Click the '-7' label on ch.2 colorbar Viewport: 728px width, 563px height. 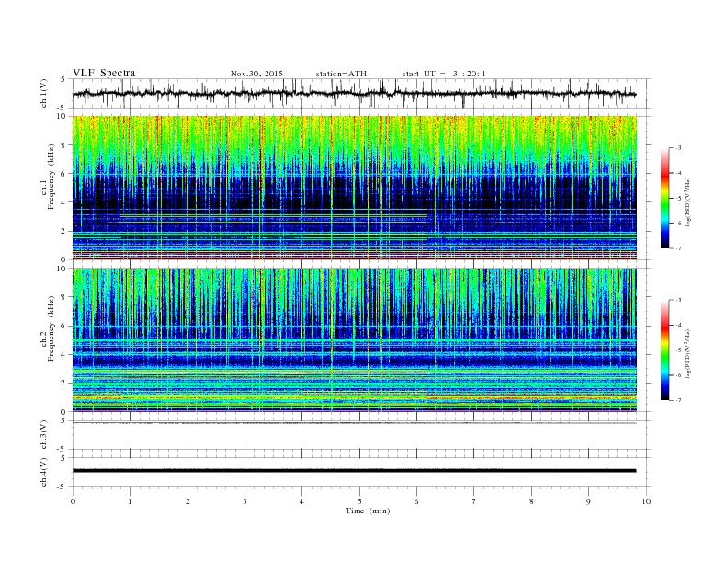click(x=677, y=400)
